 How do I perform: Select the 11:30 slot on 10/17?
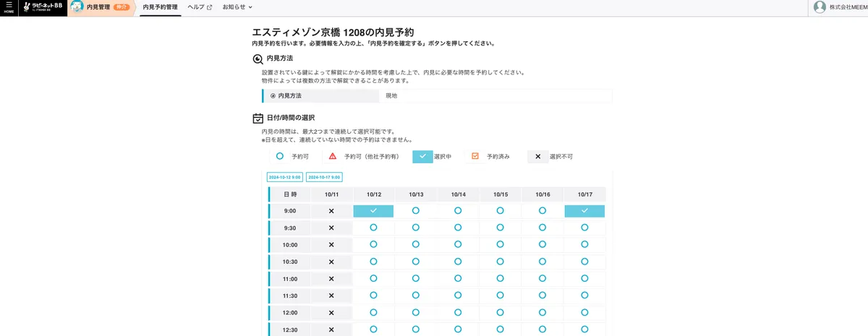[584, 296]
